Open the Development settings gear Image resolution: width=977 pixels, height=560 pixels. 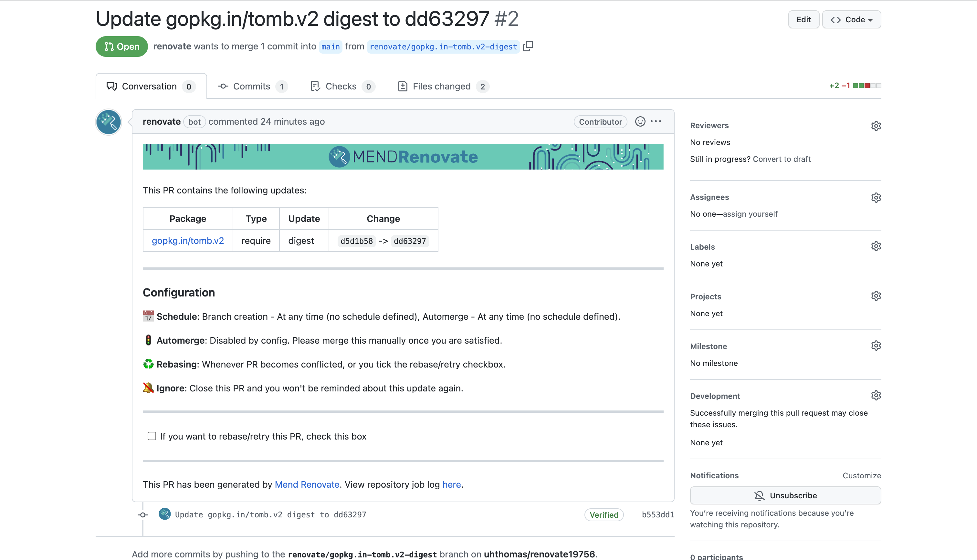point(876,395)
